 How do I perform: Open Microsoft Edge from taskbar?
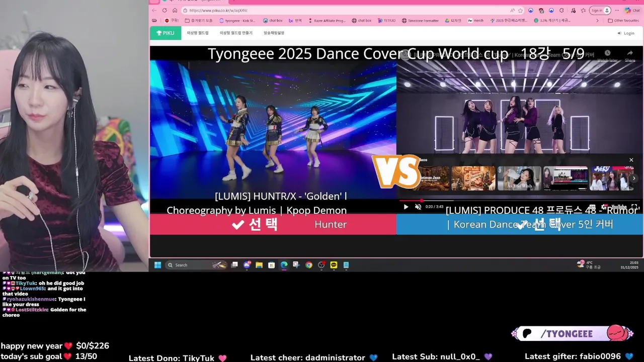click(x=284, y=265)
